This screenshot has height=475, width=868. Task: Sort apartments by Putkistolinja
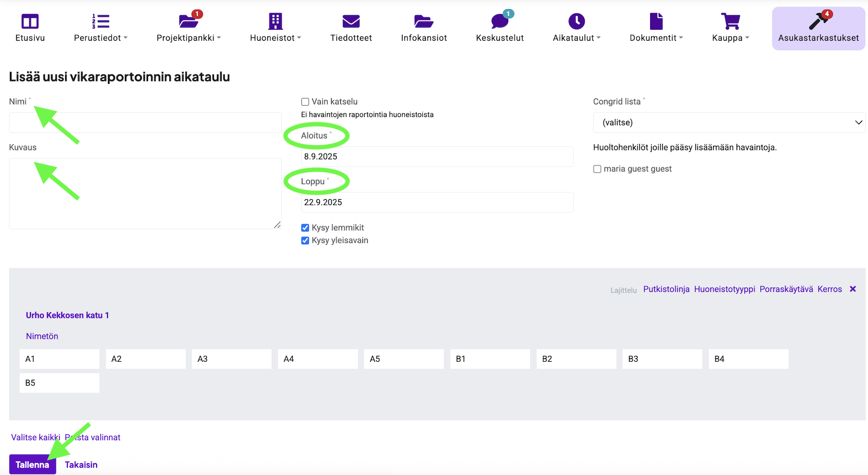coord(666,289)
